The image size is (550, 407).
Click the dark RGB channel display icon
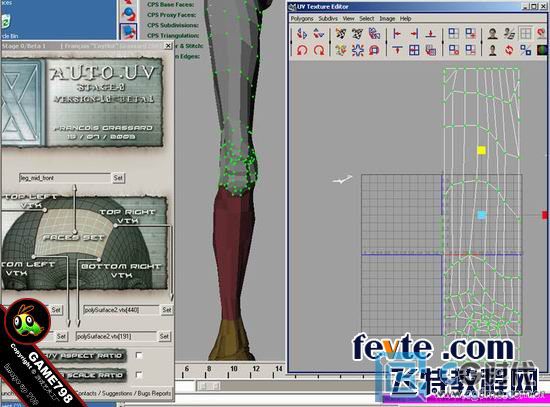[x=542, y=50]
